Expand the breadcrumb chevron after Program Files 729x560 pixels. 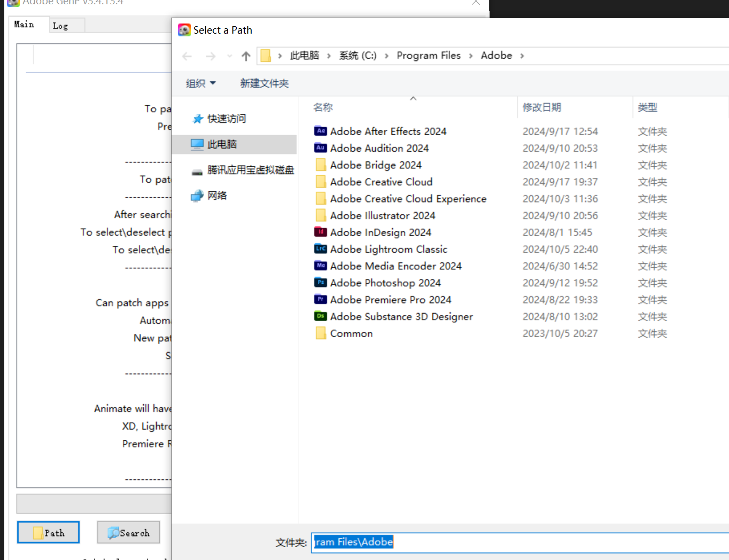tap(470, 56)
